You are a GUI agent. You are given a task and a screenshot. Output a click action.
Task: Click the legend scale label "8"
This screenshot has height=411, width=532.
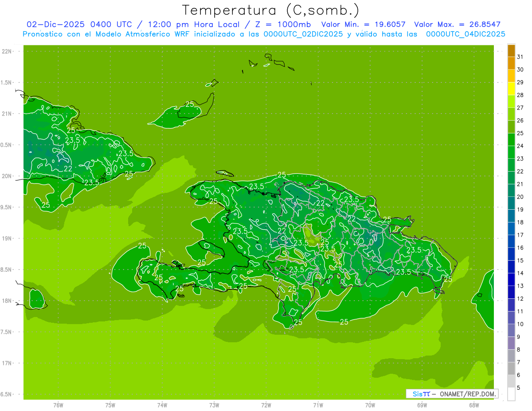click(x=519, y=350)
